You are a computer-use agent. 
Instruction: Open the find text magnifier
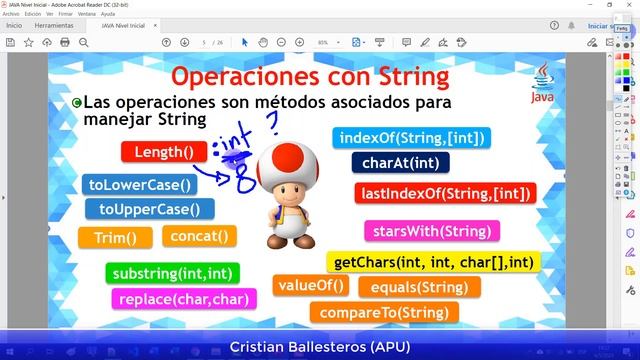click(x=84, y=42)
